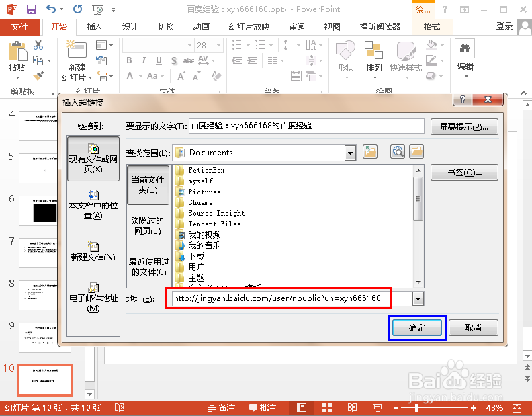The image size is (532, 416).
Task: Open the Look in Documents dropdown
Action: tap(350, 153)
